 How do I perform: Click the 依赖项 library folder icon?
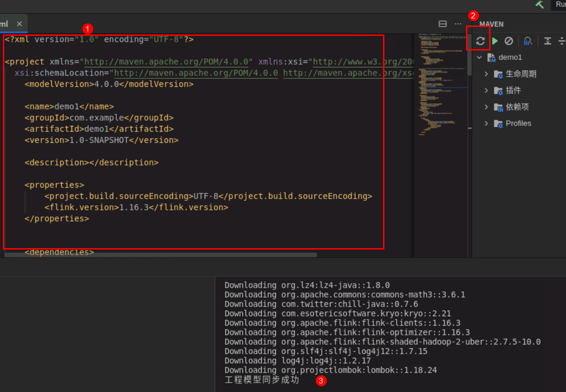coord(499,108)
